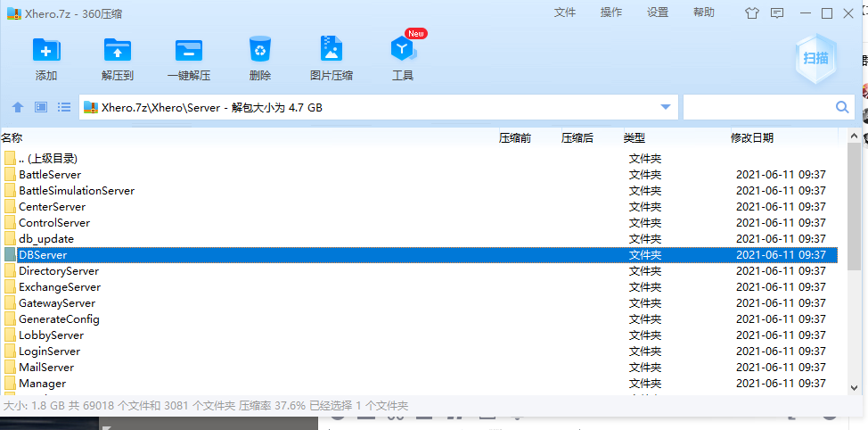Sort by 修改日期 column header
The height and width of the screenshot is (430, 868).
click(x=752, y=137)
